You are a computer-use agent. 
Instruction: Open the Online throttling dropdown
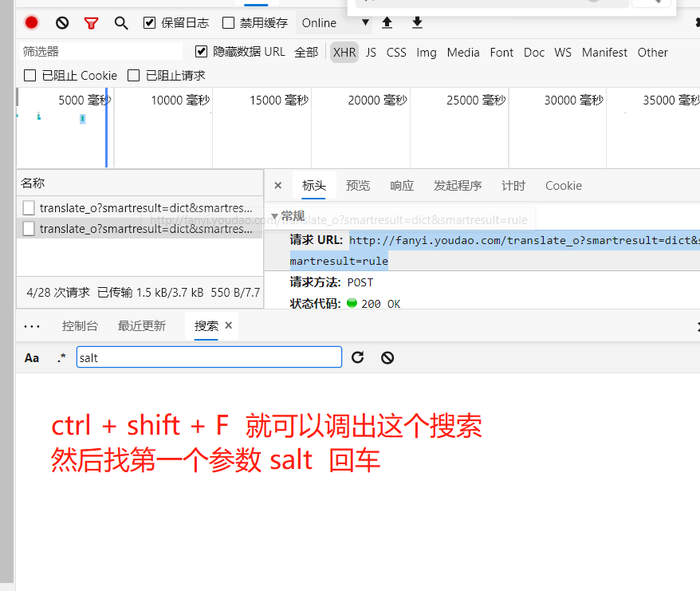click(336, 23)
